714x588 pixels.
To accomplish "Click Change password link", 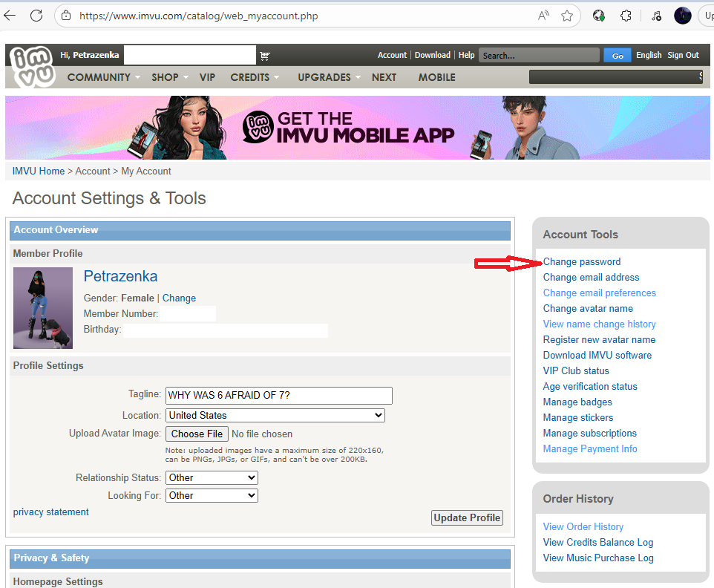I will pos(582,262).
